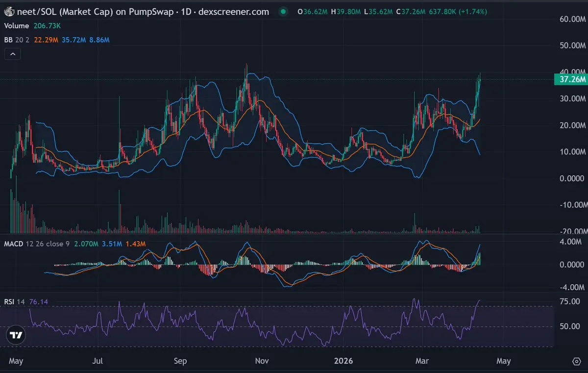The height and width of the screenshot is (373, 588).
Task: Click the Nov label on the time axis
Action: 262,361
